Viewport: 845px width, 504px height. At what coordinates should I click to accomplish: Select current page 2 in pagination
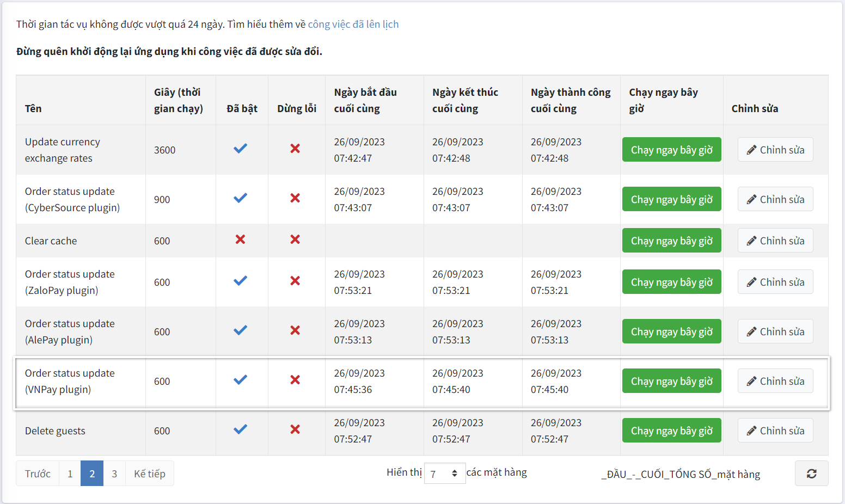pos(92,474)
